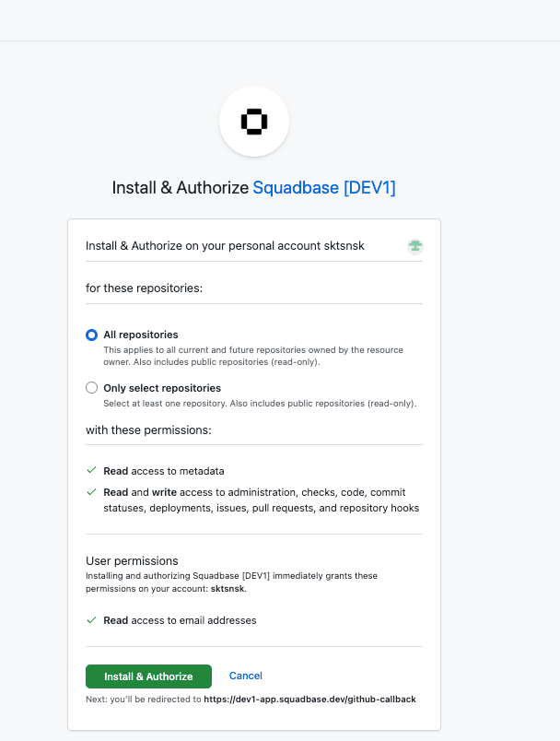Click the Cancel link

tap(246, 676)
